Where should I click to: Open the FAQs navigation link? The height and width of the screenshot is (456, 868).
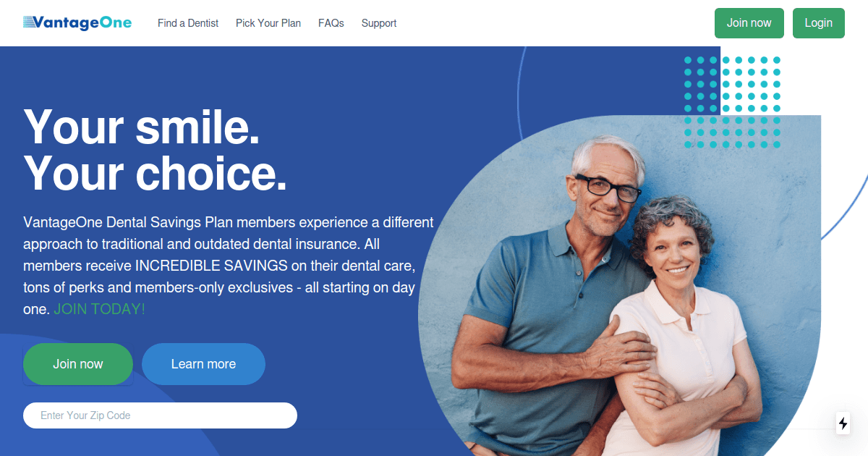tap(331, 23)
